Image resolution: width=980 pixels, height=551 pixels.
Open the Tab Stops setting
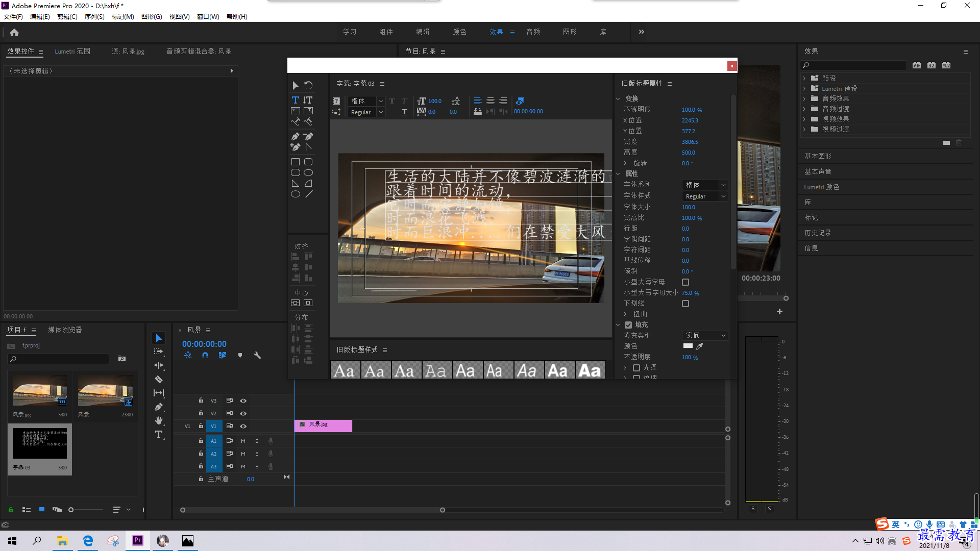[x=477, y=112]
